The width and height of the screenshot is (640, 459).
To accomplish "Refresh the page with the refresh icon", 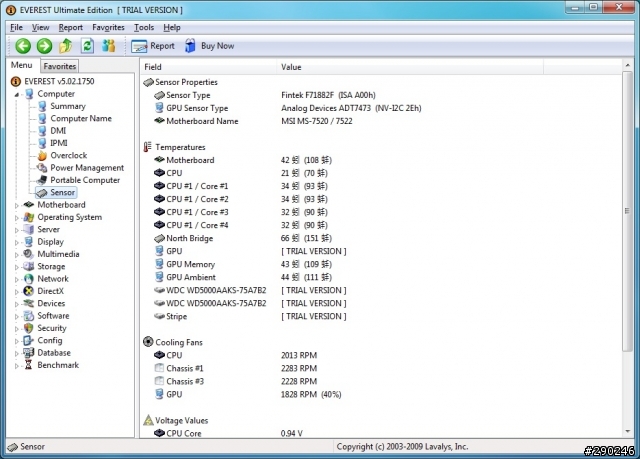I will coord(87,46).
